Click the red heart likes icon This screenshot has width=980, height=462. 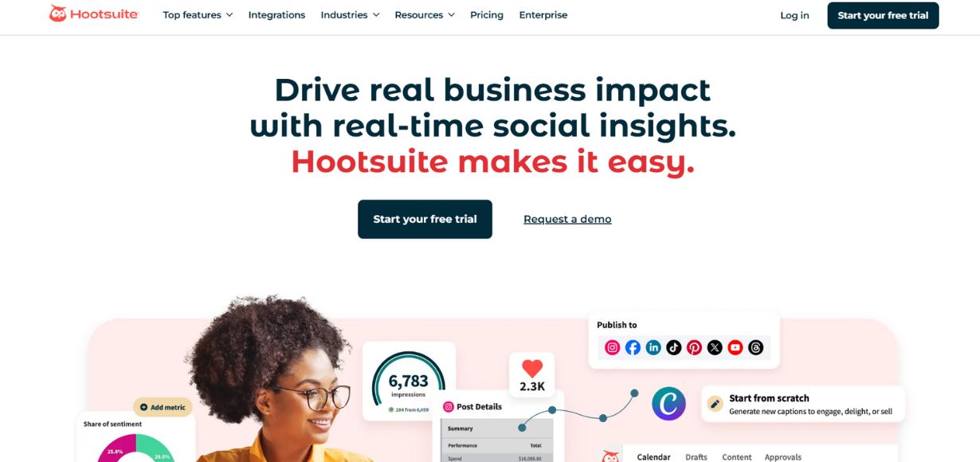pyautogui.click(x=532, y=368)
